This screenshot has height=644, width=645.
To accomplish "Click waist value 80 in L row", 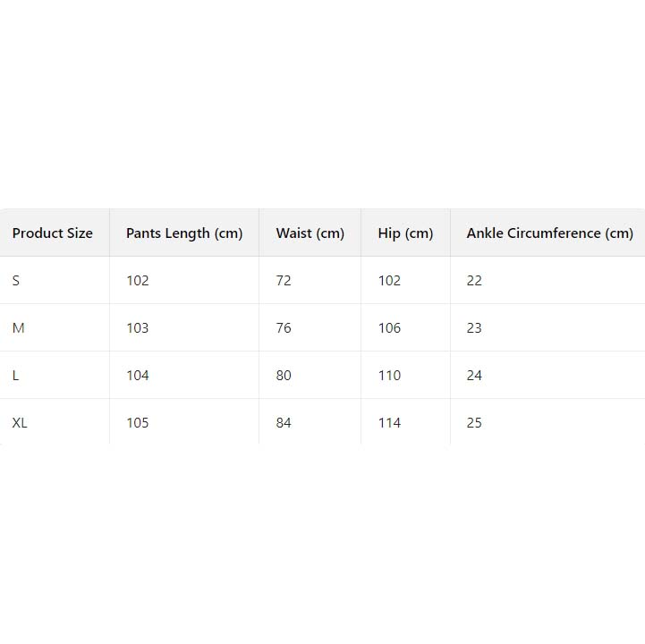I will 284,376.
